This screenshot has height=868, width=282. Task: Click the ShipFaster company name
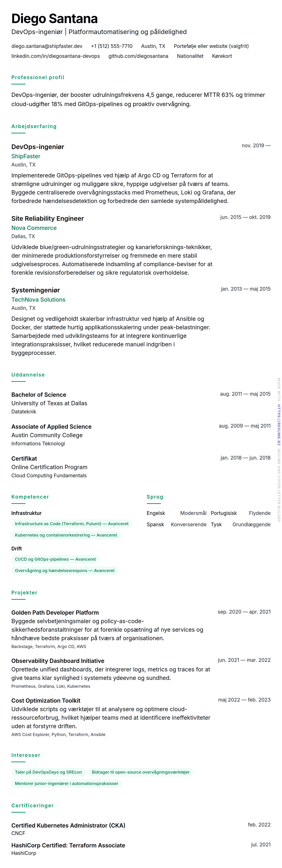(x=26, y=156)
